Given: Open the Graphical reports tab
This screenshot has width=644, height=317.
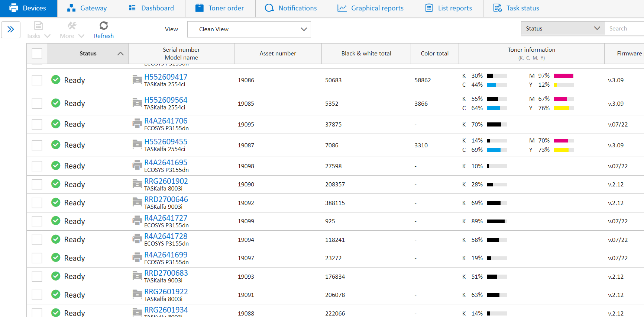Looking at the screenshot, I should coord(371,8).
